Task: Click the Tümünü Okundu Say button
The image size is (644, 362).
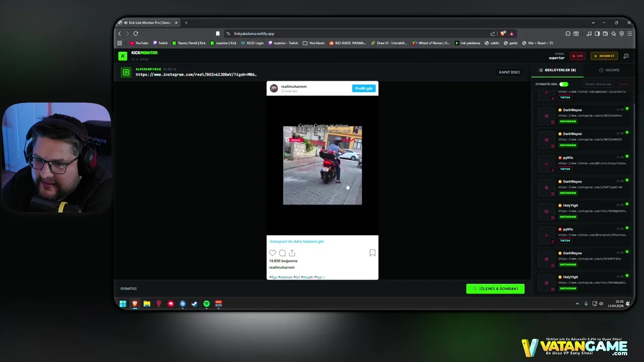Action: [x=598, y=84]
